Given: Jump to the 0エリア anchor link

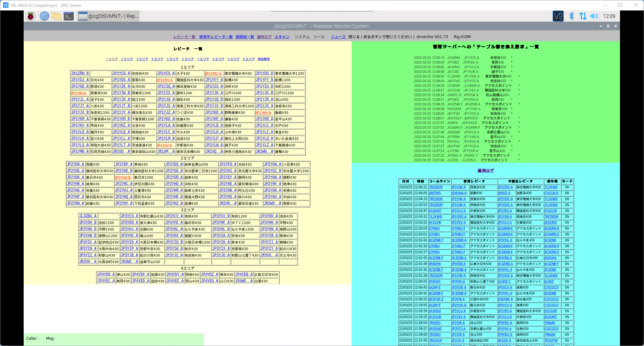Looking at the screenshot, I should (249, 59).
